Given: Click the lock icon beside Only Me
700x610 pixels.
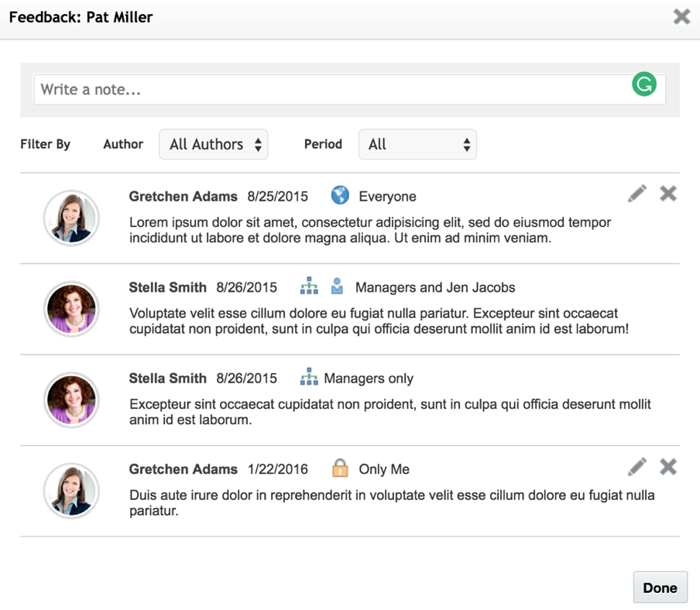Looking at the screenshot, I should tap(340, 468).
